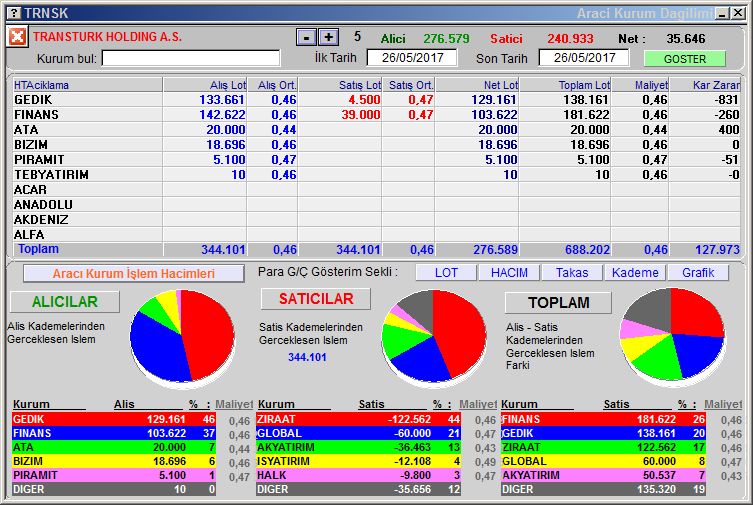This screenshot has width=753, height=505.
Task: Close the TRNSK window
Action: (x=738, y=13)
